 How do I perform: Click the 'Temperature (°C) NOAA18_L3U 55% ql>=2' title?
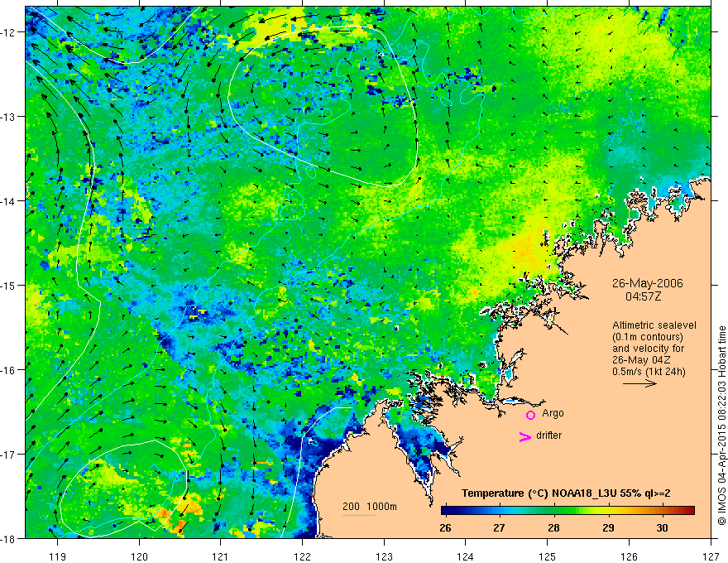(x=566, y=493)
